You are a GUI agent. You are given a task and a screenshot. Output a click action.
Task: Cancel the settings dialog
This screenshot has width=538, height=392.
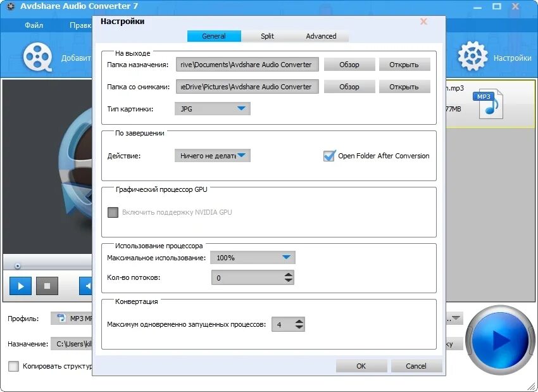(416, 366)
